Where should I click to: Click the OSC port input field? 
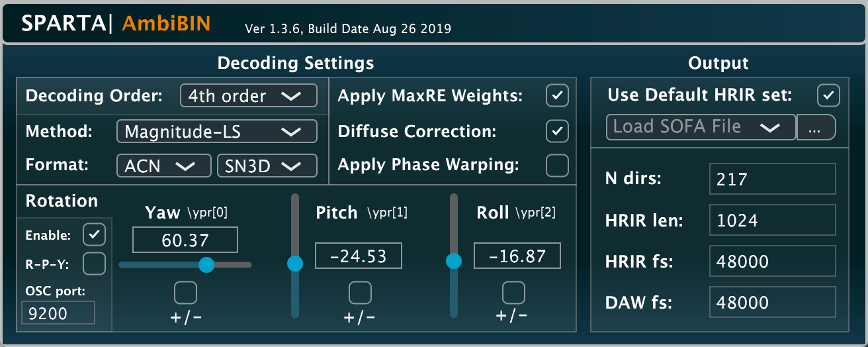(x=58, y=313)
